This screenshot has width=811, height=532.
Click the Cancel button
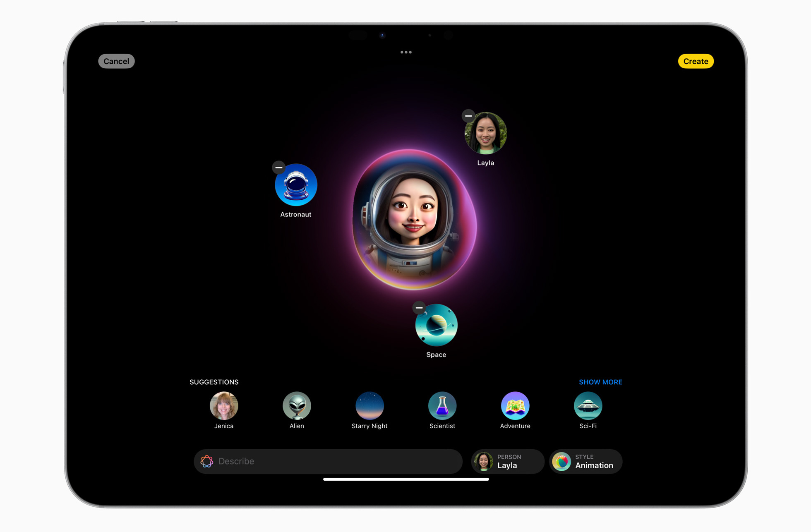pyautogui.click(x=116, y=61)
